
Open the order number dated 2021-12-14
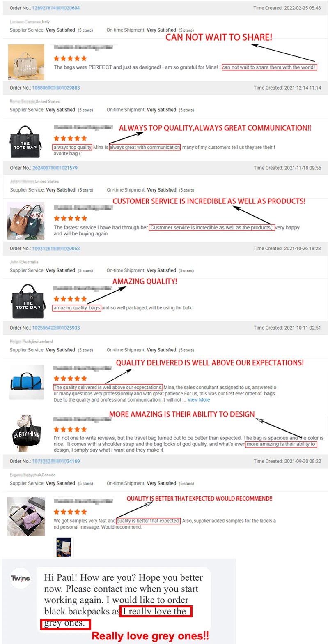56,88
